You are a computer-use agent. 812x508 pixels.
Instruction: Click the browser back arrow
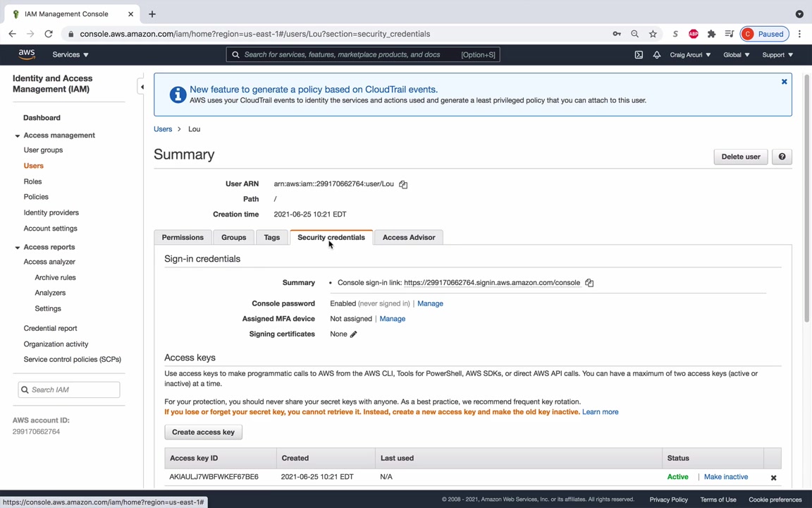(x=13, y=34)
